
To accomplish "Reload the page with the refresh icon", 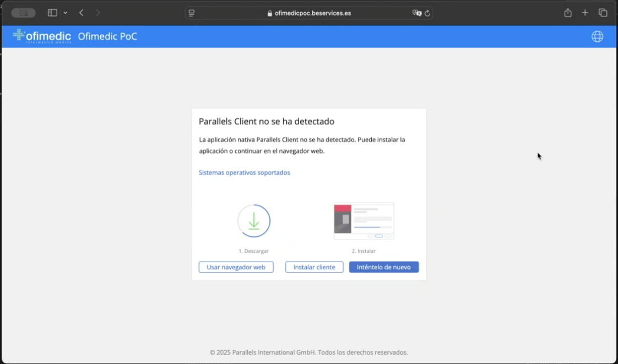I will [427, 13].
